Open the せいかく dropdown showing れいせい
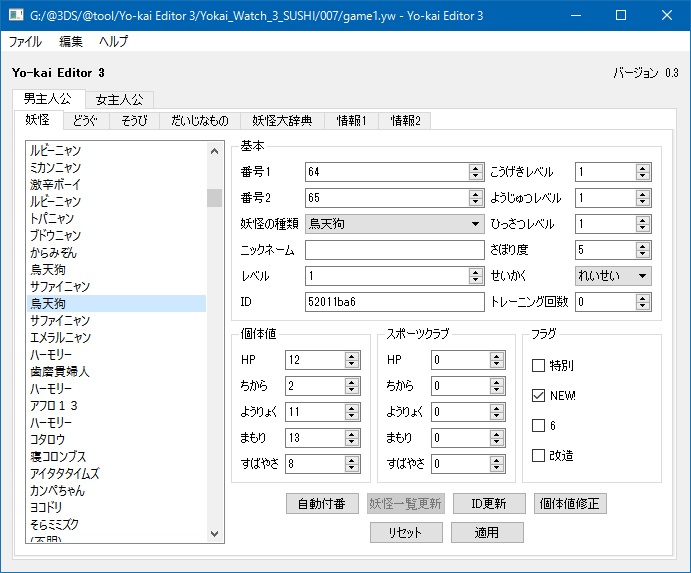The width and height of the screenshot is (691, 573). 613,276
